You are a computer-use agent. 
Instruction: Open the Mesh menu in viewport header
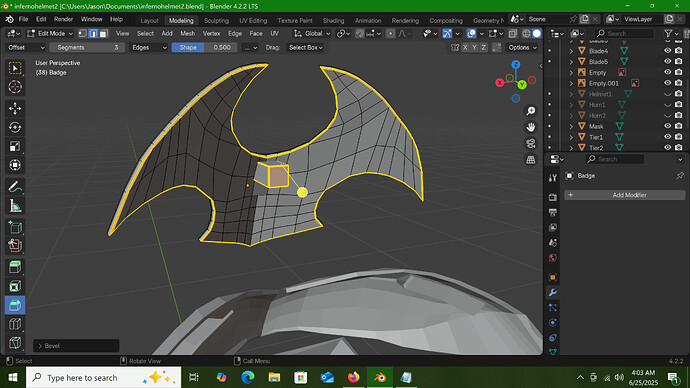[x=187, y=33]
